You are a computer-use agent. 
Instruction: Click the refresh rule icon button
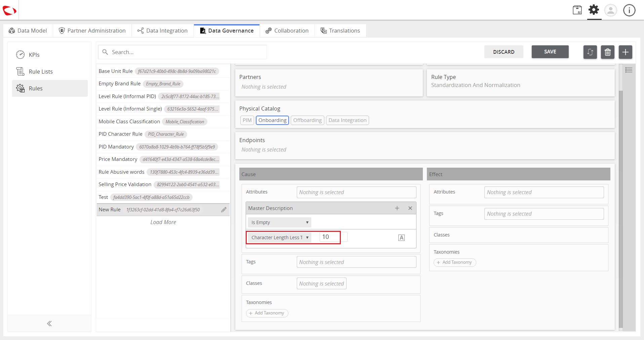pyautogui.click(x=590, y=52)
